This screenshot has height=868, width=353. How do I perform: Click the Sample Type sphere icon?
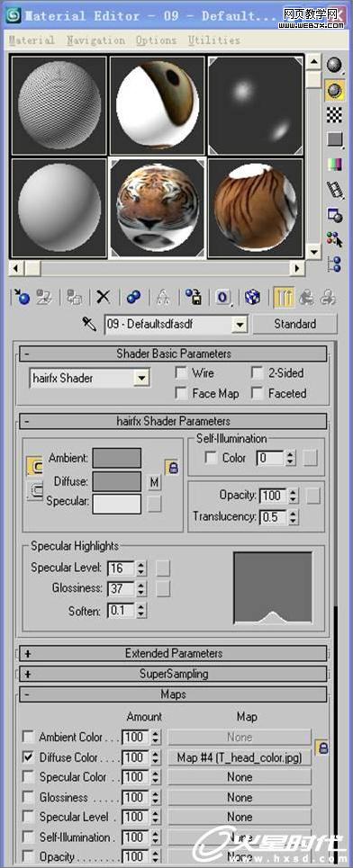334,66
